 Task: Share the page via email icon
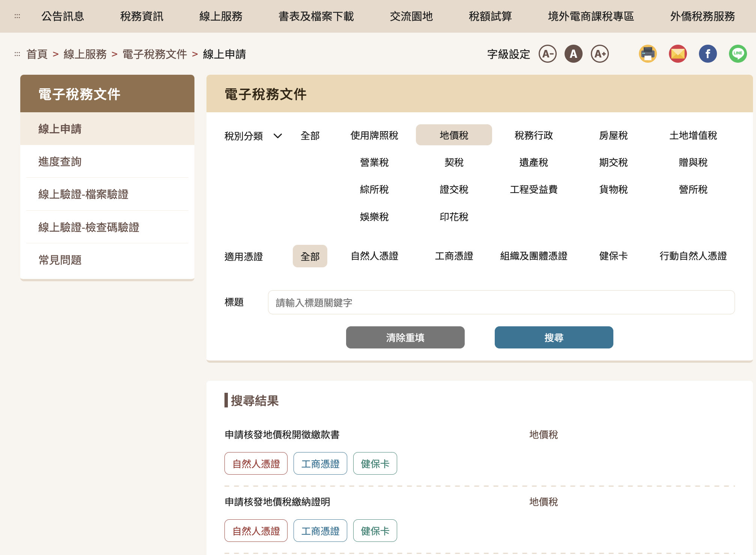pyautogui.click(x=678, y=54)
